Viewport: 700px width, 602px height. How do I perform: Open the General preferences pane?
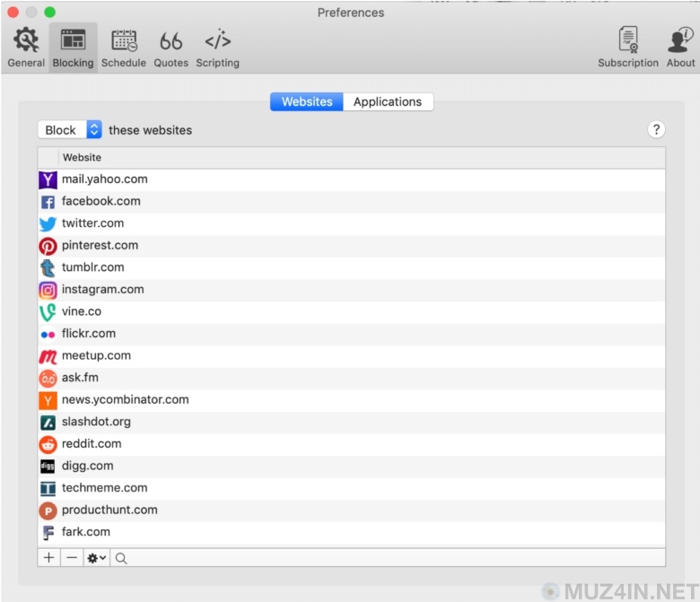click(x=26, y=48)
